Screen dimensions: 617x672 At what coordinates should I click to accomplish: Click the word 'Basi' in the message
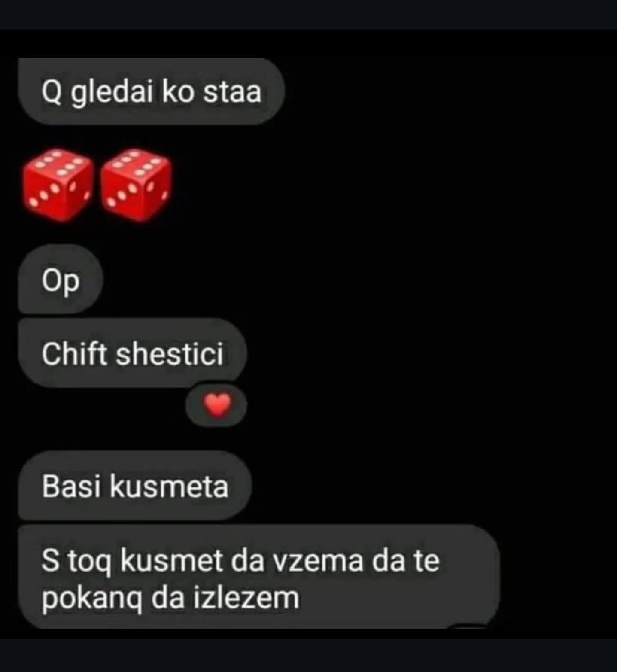tap(71, 486)
